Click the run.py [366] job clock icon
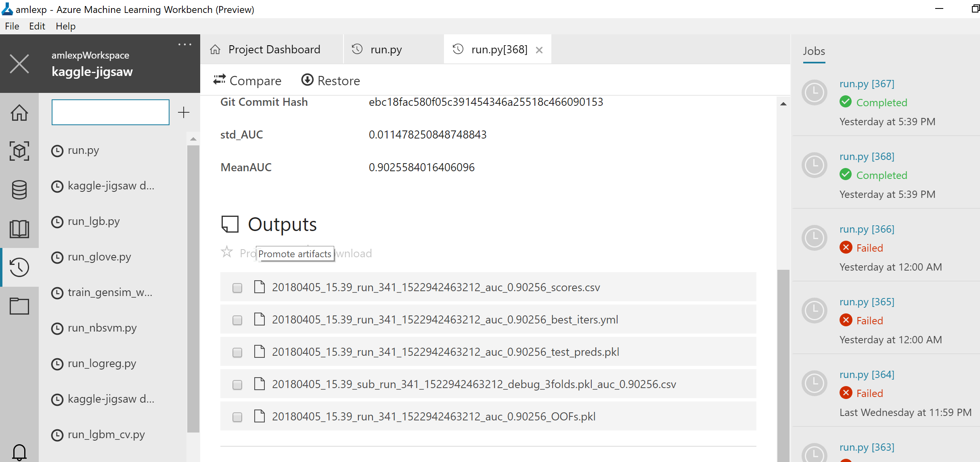The height and width of the screenshot is (462, 980). click(814, 238)
